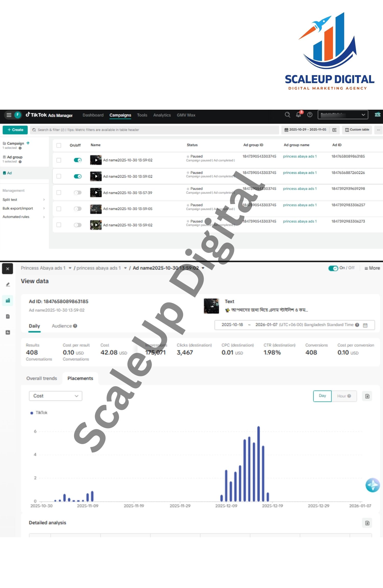The height and width of the screenshot is (588, 383).
Task: Open the notifications bell icon
Action: click(x=298, y=115)
